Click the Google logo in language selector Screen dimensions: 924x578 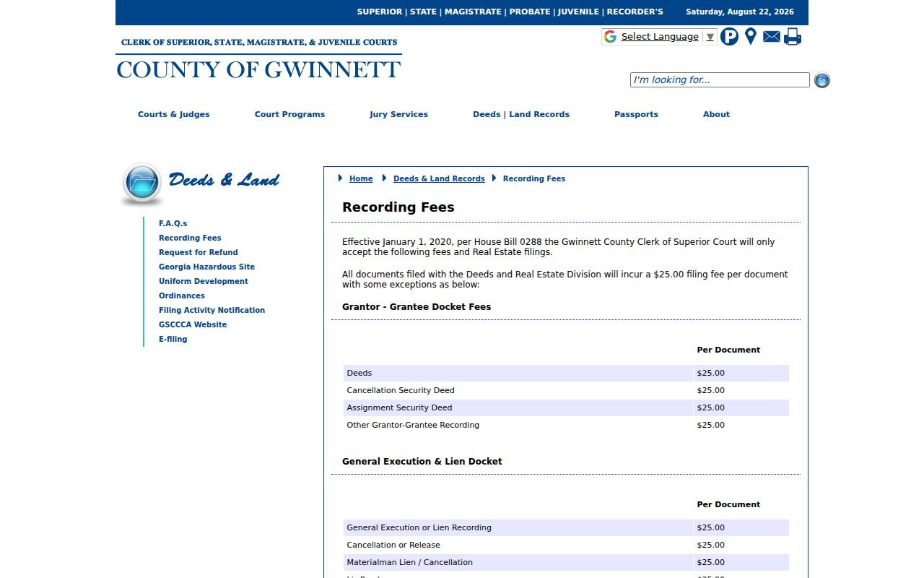[x=611, y=37]
